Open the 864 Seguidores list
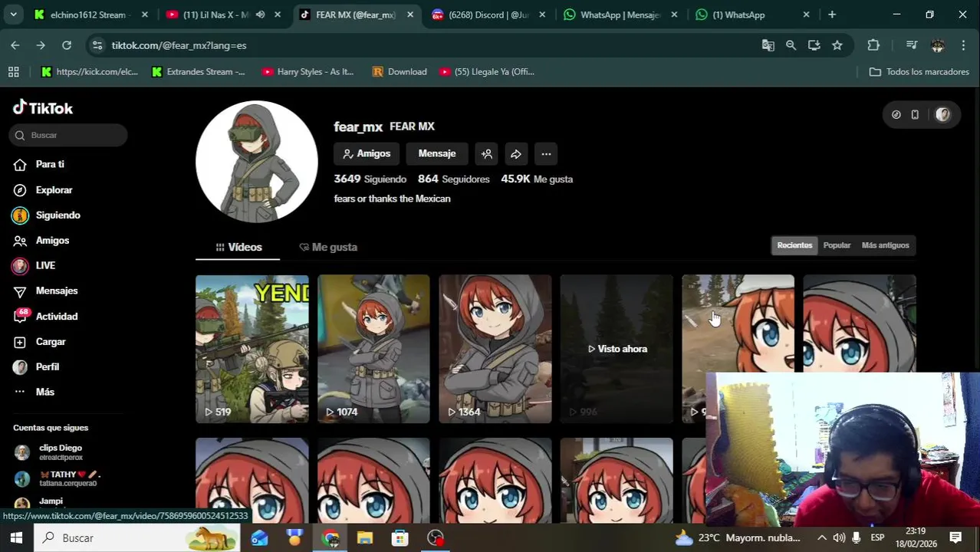Image resolution: width=980 pixels, height=552 pixels. click(453, 179)
